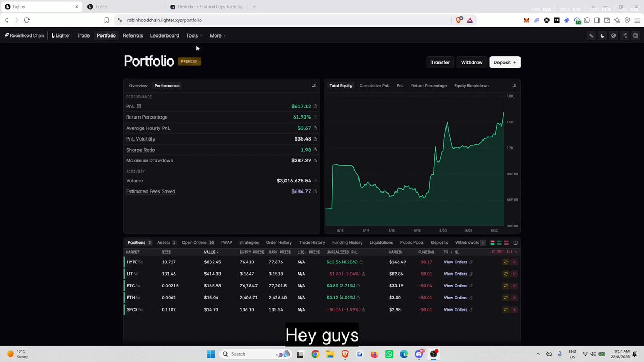This screenshot has height=362, width=644.
Task: Show hidden system tray icons
Action: [x=538, y=354]
